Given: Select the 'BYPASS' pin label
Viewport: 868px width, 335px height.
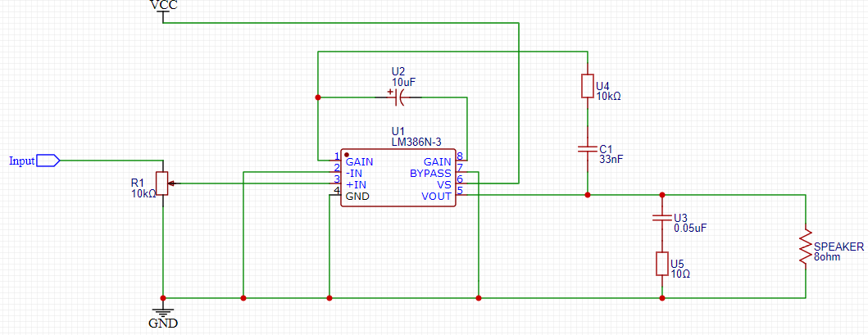Looking at the screenshot, I should [x=430, y=174].
